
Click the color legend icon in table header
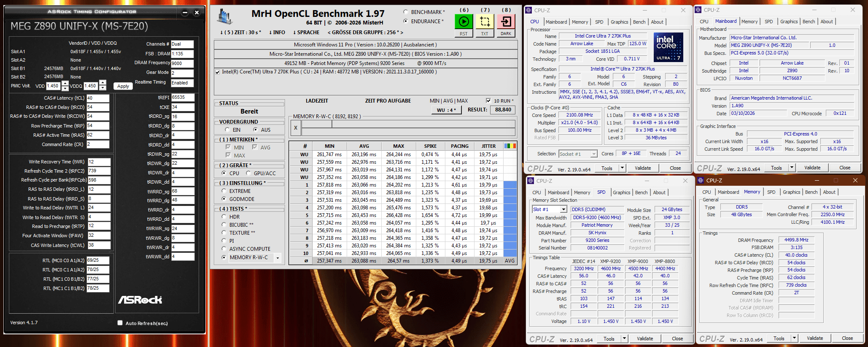pyautogui.click(x=510, y=146)
